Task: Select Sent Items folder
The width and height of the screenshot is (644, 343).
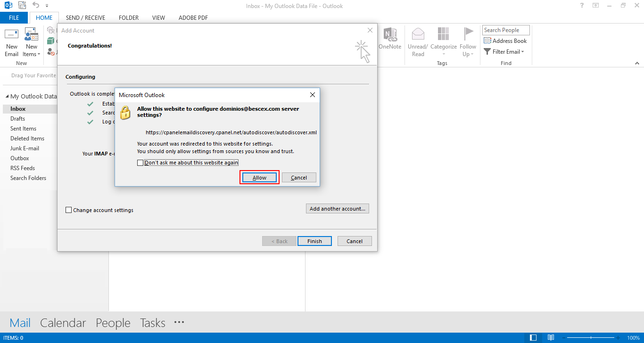Action: tap(23, 129)
